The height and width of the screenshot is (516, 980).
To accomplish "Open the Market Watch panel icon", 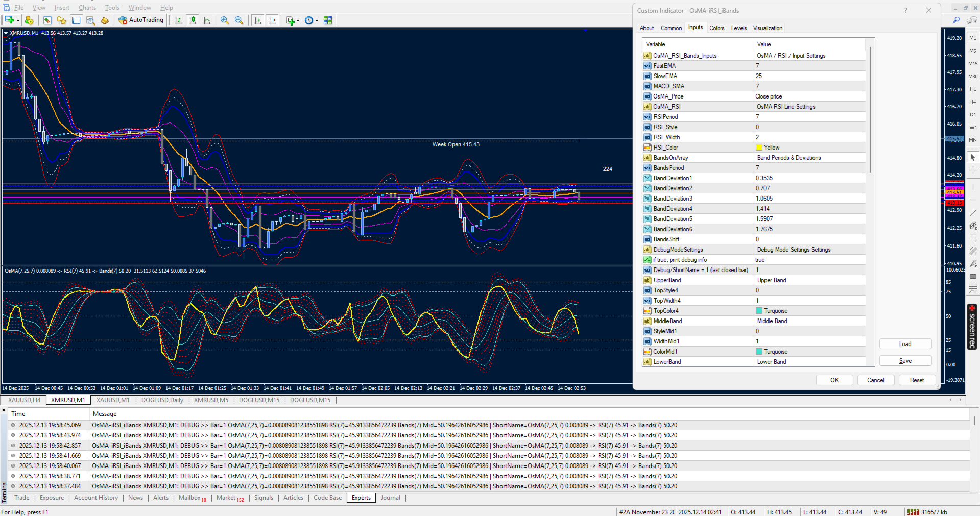I will (x=47, y=20).
